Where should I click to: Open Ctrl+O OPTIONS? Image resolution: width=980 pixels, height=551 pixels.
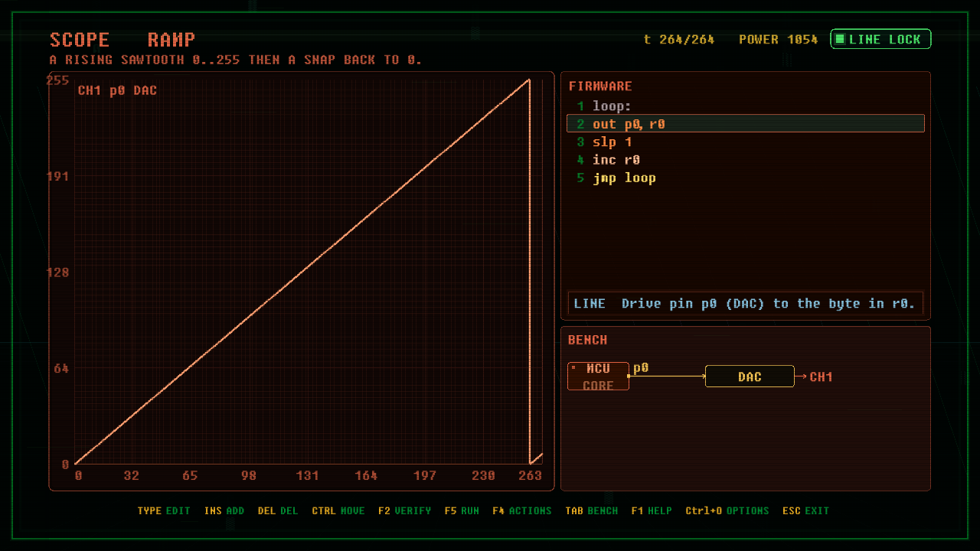727,510
